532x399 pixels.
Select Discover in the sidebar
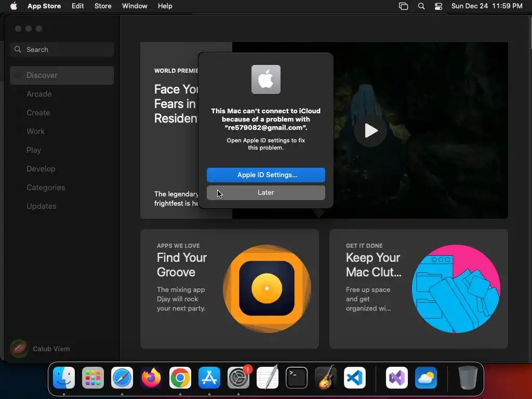pos(62,75)
